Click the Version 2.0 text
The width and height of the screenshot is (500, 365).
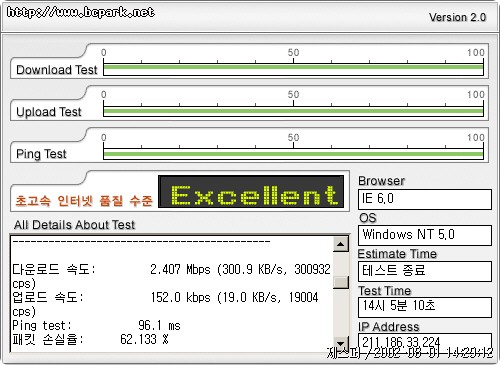457,17
